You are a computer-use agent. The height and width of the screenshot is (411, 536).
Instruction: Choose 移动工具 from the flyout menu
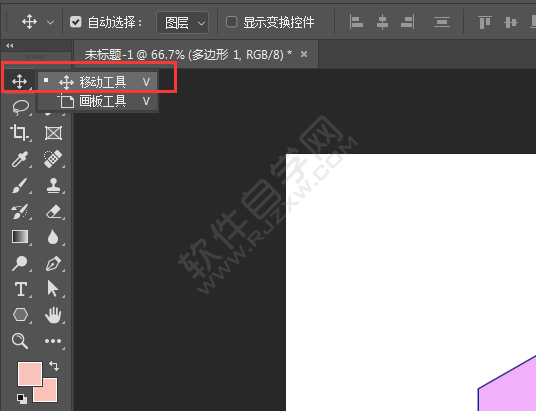(x=97, y=82)
